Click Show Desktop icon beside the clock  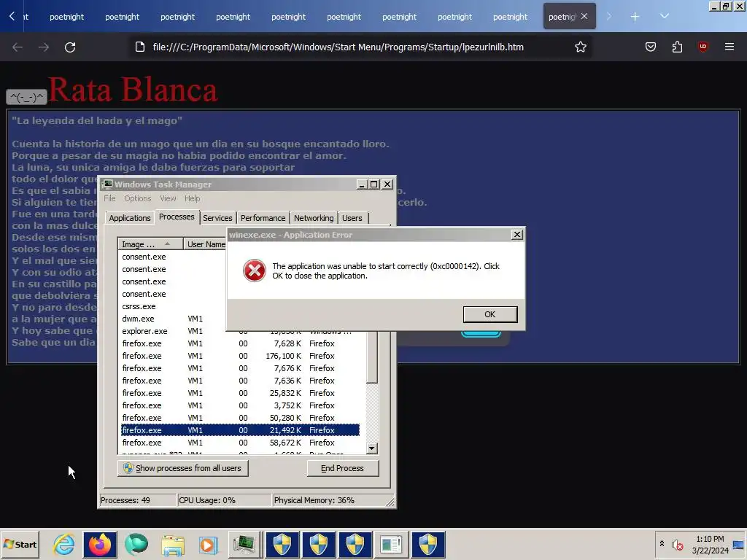[x=740, y=544]
